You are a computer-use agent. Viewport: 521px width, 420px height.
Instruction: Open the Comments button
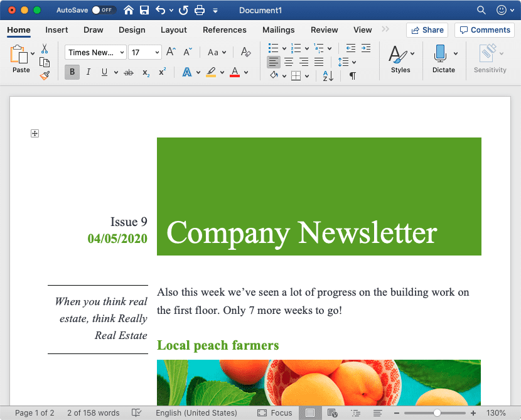485,30
